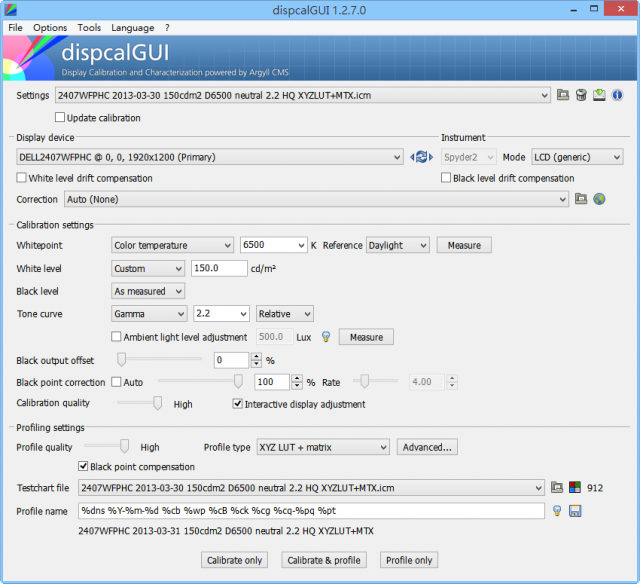Open the Black level As measured dropdown
Viewport: 640px width, 584px height.
[148, 291]
